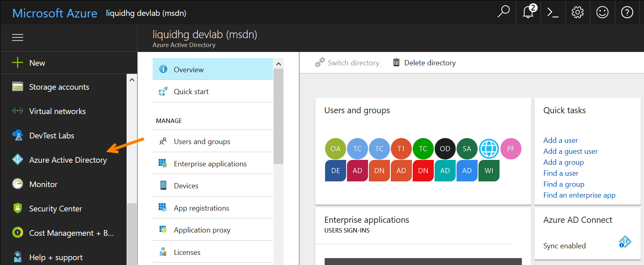644x265 pixels.
Task: Click the Delete directory trash icon
Action: (x=396, y=62)
